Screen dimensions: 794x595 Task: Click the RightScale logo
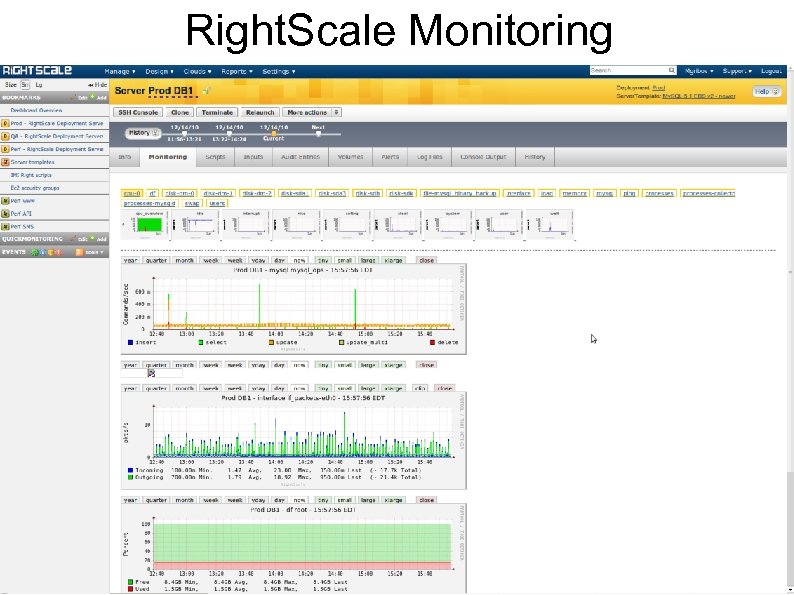[37, 70]
